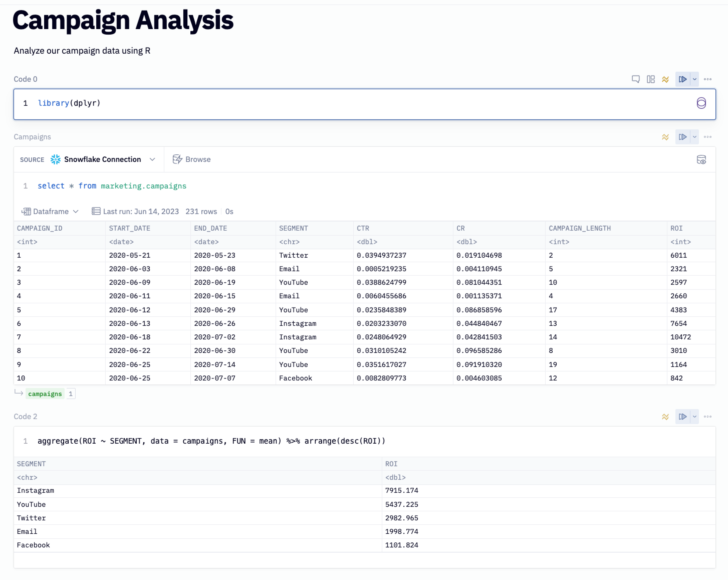Image resolution: width=728 pixels, height=580 pixels.
Task: Click the campaigns output variable tag
Action: pos(45,394)
